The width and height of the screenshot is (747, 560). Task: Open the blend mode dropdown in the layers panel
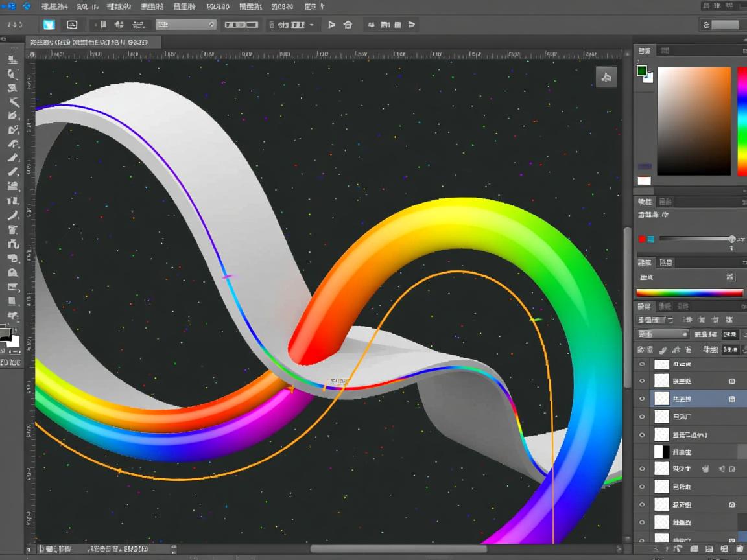pyautogui.click(x=663, y=334)
